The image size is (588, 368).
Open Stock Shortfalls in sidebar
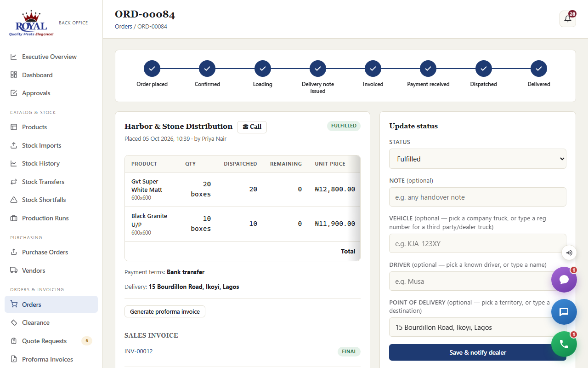tap(51, 200)
